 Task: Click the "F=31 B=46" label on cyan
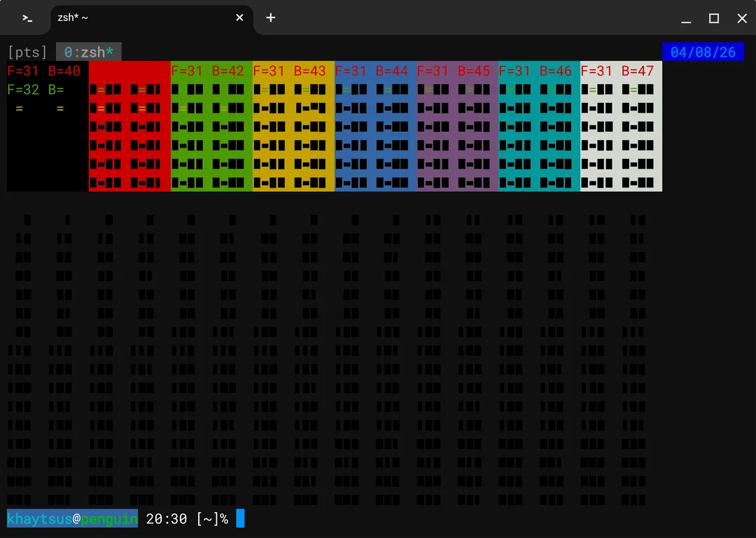coord(535,71)
